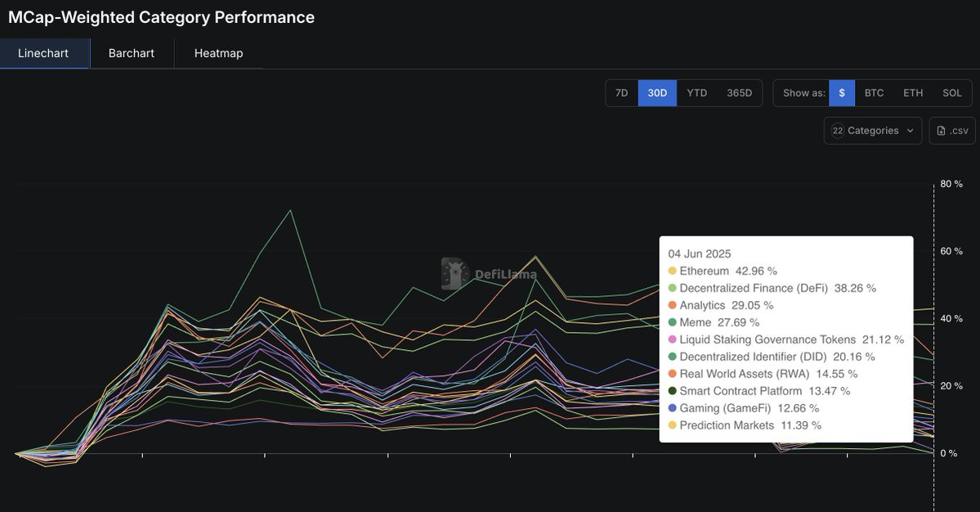Click 'Gaming (GameFi) 12.66 %' entry
980x512 pixels.
tap(743, 408)
